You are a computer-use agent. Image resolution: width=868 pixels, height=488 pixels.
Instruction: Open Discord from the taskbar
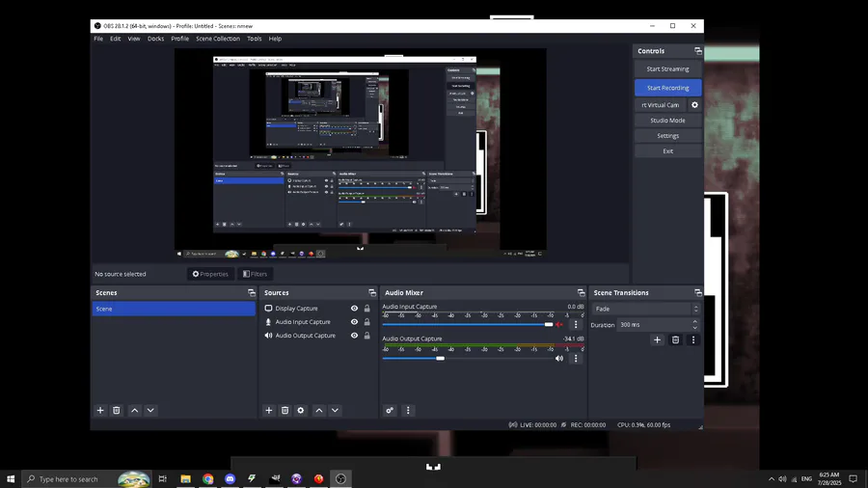pos(230,479)
